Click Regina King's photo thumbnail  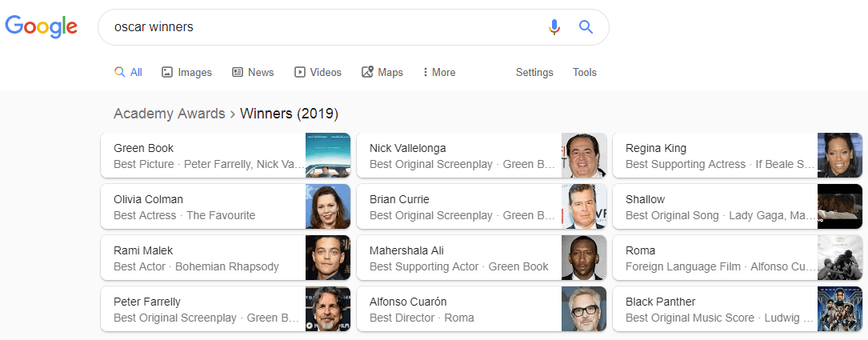[x=840, y=155]
